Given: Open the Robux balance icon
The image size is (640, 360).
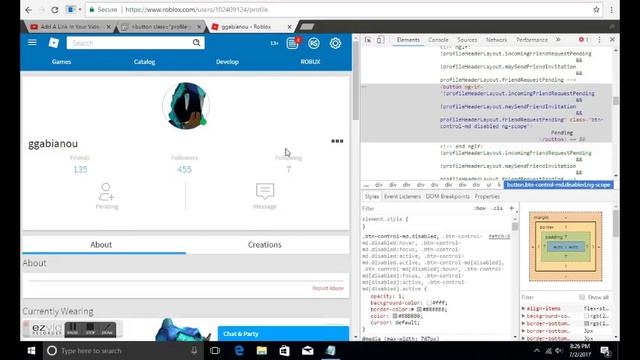Looking at the screenshot, I should (x=314, y=43).
